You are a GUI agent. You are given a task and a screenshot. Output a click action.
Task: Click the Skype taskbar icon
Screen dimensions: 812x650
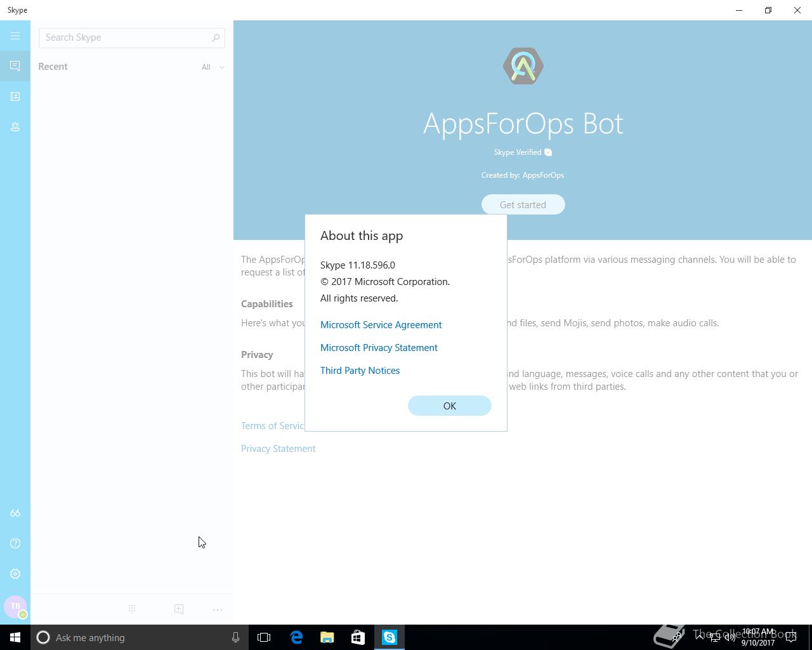(390, 637)
